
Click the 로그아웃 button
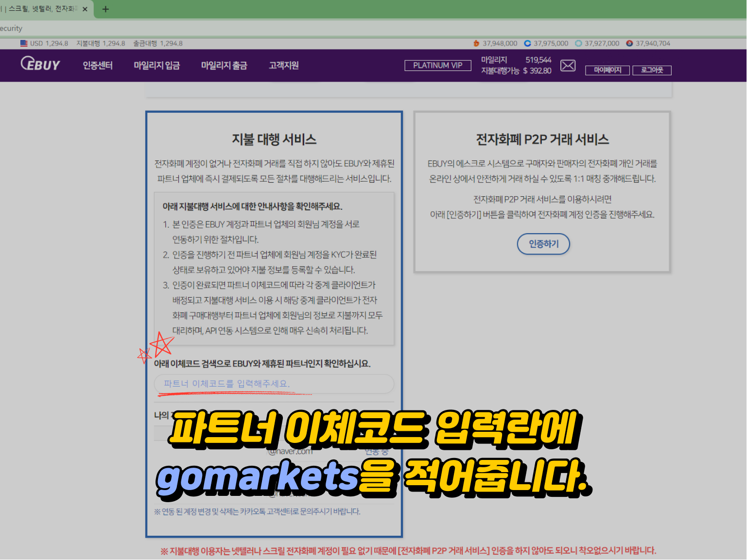click(652, 70)
